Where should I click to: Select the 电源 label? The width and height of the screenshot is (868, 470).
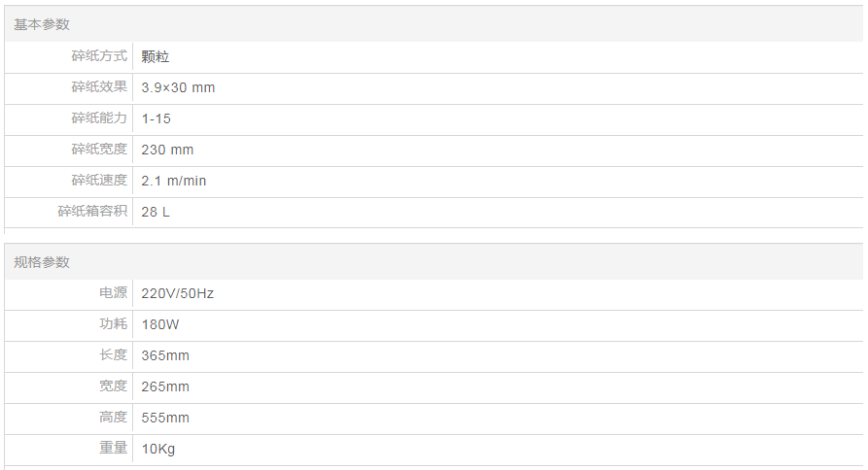(x=113, y=293)
